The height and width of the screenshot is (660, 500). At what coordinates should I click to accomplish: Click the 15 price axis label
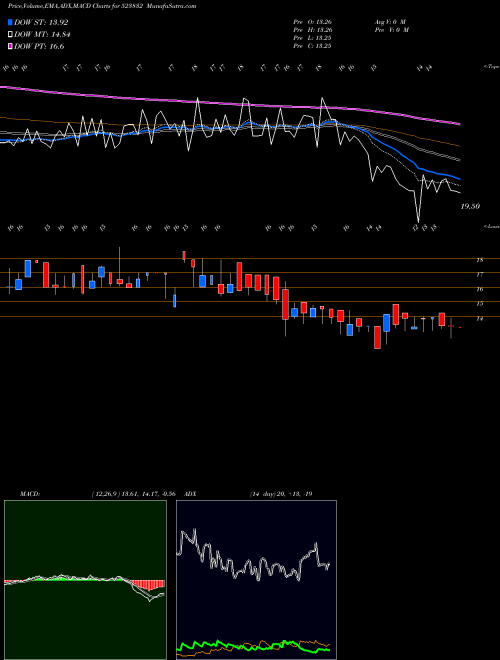[479, 304]
